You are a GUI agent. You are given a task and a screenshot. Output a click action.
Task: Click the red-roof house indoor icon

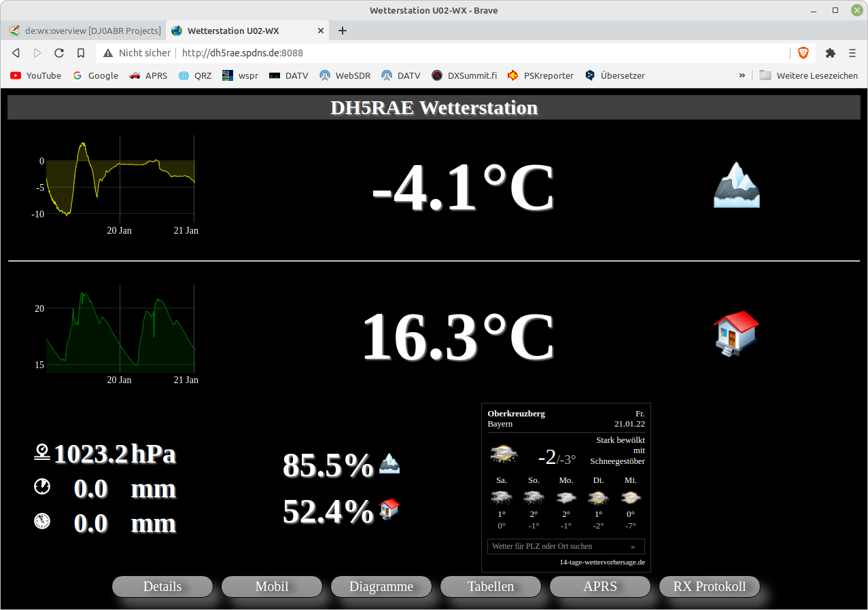coord(735,334)
